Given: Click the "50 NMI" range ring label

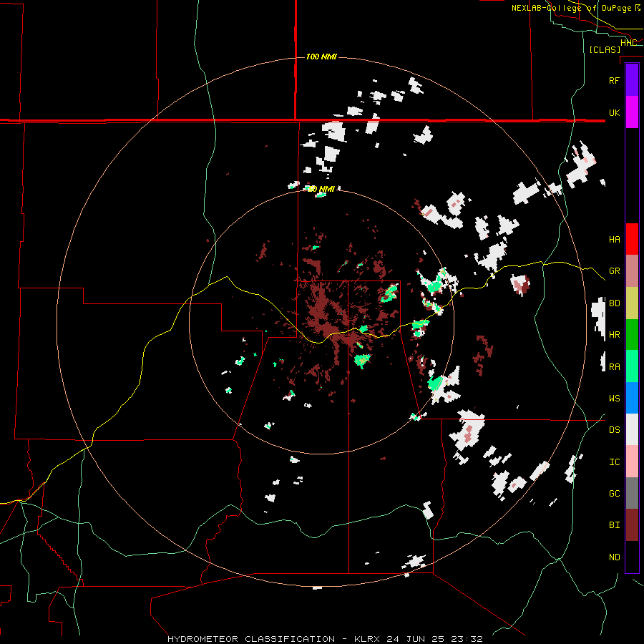Looking at the screenshot, I should click(x=321, y=189).
